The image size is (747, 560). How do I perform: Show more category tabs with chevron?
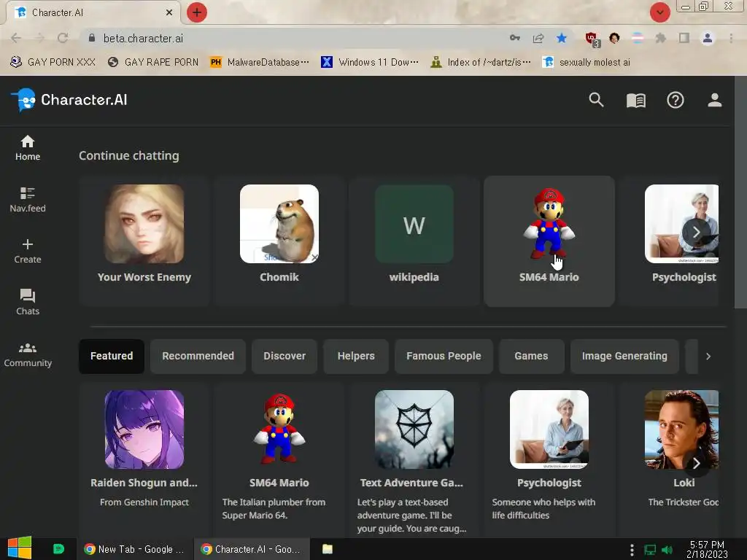pos(708,356)
